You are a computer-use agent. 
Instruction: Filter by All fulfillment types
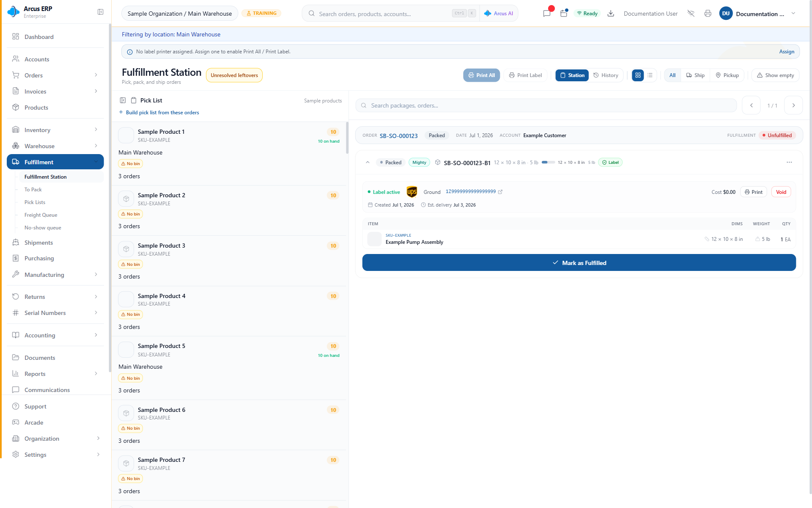click(672, 75)
